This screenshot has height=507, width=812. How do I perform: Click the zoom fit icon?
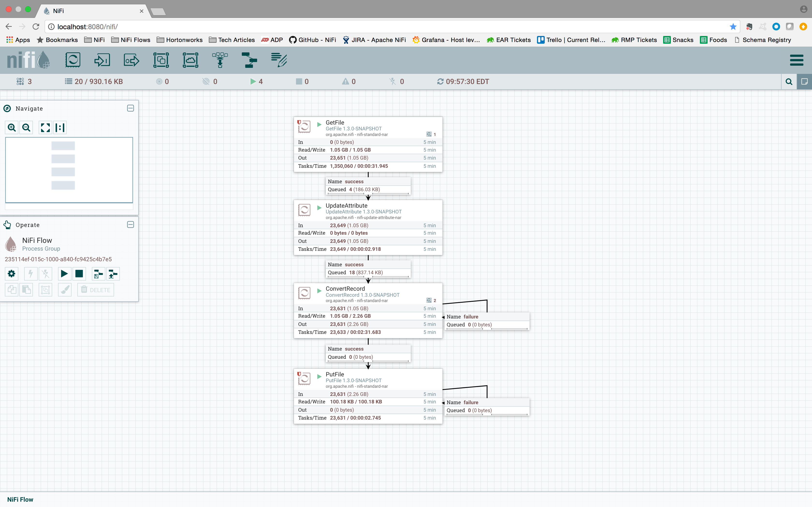coord(45,127)
